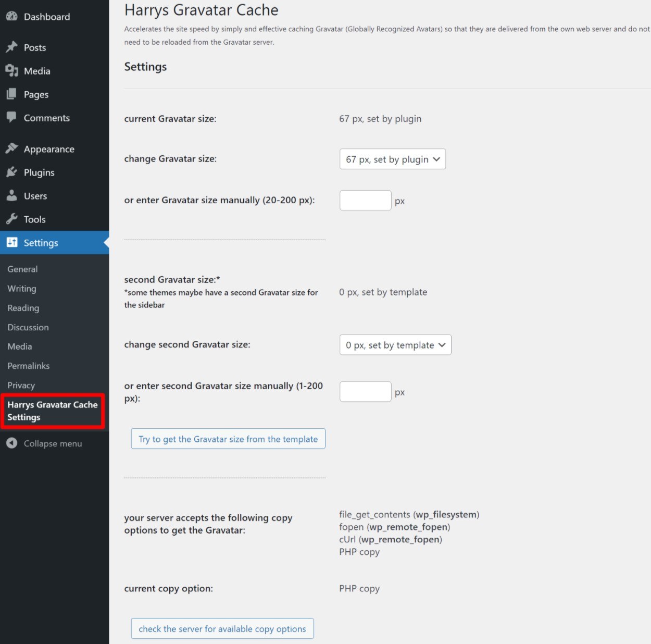Image resolution: width=651 pixels, height=644 pixels.
Task: Click the Comments speech bubble icon
Action: point(12,117)
